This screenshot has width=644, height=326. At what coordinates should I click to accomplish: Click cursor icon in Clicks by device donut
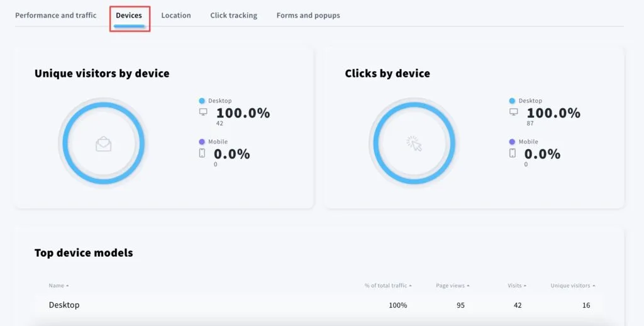pos(414,143)
